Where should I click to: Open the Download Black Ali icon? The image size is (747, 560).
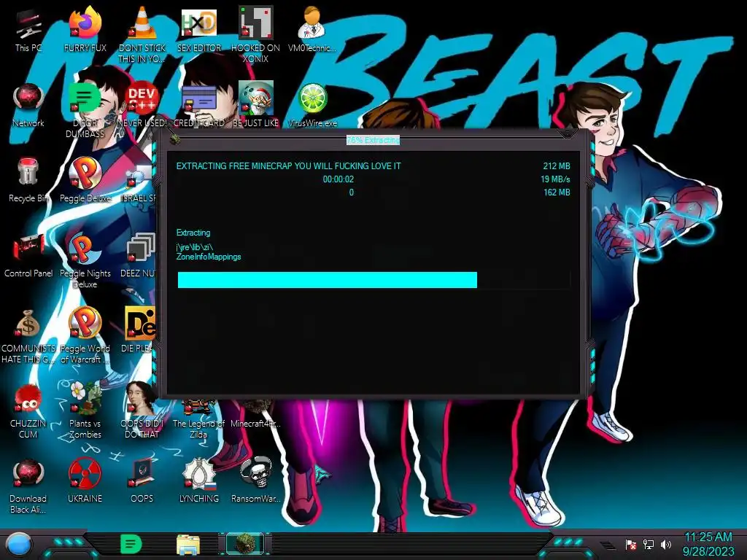click(28, 486)
